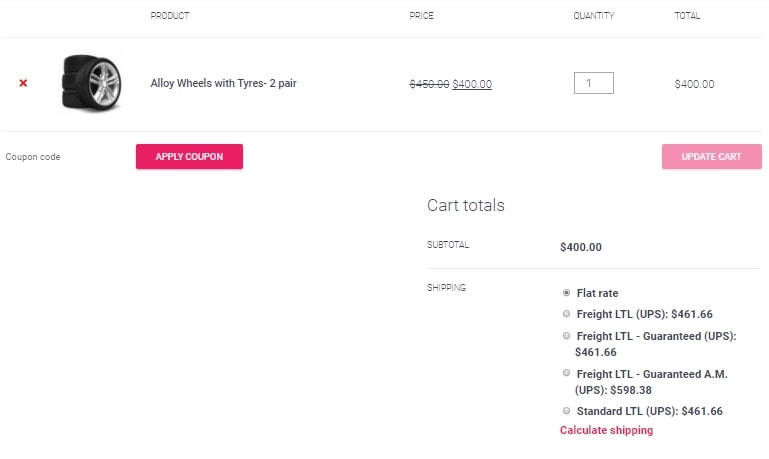The image size is (769, 459).
Task: Click the PRODUCT column header
Action: [x=170, y=16]
